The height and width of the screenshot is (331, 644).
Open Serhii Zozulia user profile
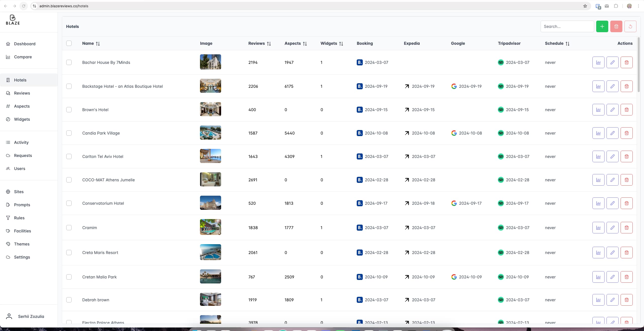tap(31, 316)
